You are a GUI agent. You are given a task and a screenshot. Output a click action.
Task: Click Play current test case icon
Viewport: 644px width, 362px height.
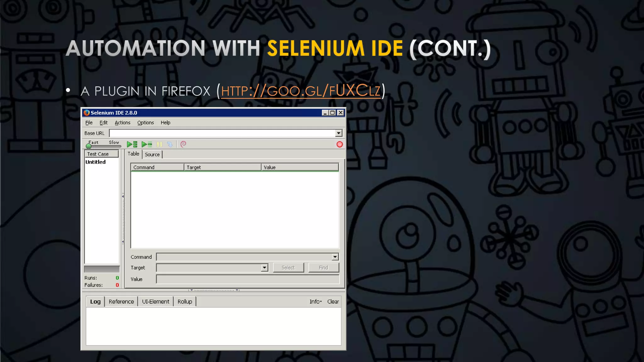tap(147, 144)
